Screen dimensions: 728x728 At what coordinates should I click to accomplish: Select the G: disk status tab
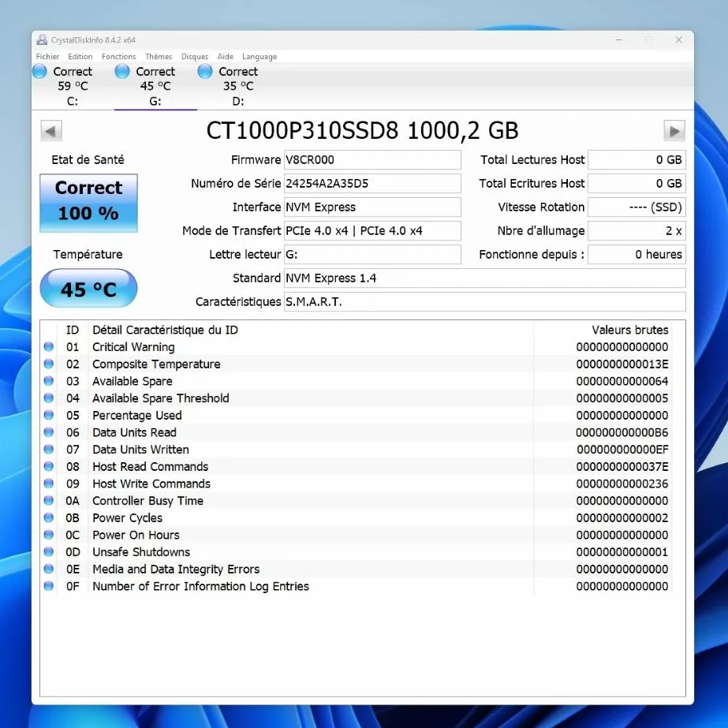pos(155,86)
